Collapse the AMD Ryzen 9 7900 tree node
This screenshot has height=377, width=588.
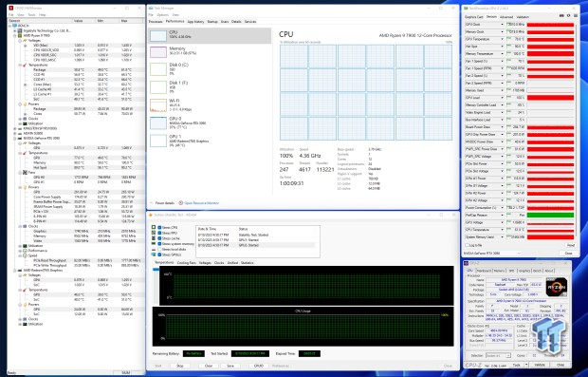pos(15,35)
